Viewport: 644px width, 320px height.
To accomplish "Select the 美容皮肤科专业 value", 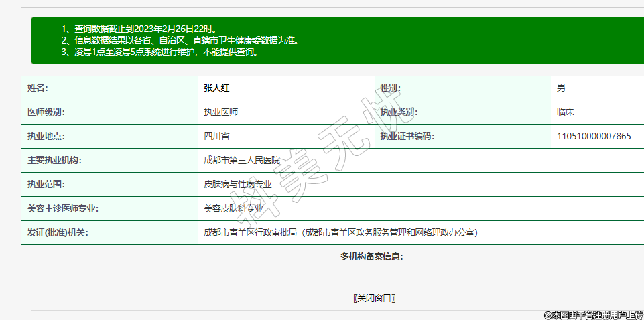I will tap(233, 208).
